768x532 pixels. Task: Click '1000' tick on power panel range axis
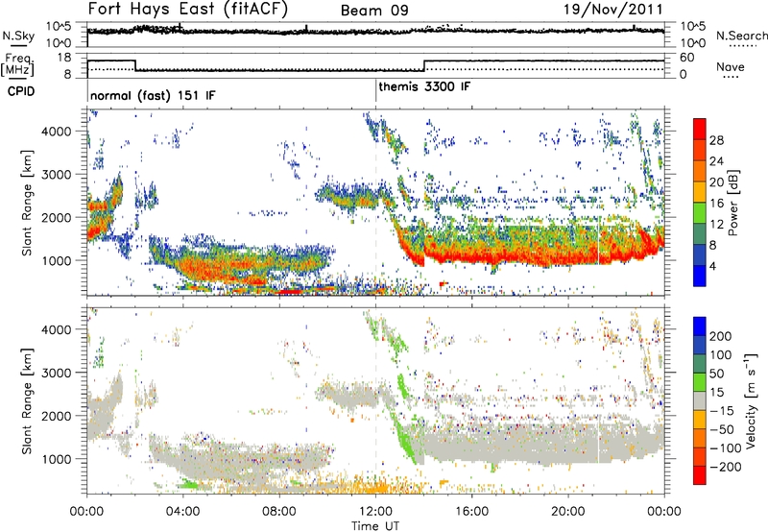57,260
